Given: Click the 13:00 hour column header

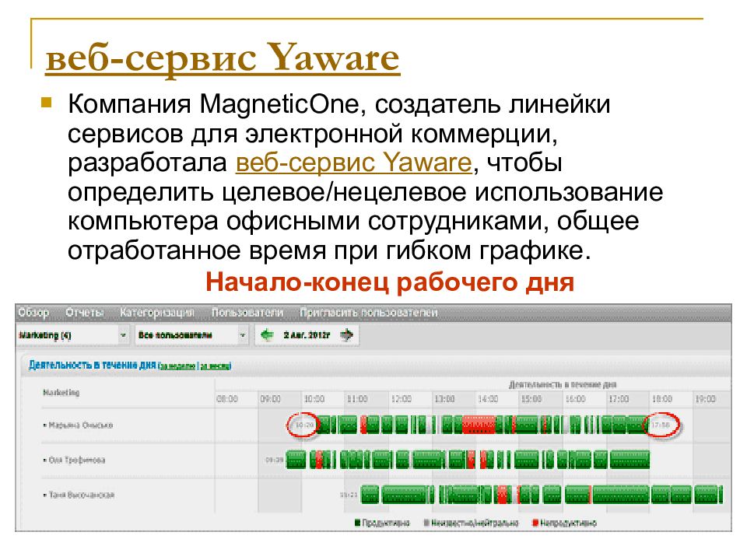Looking at the screenshot, I should point(444,399).
